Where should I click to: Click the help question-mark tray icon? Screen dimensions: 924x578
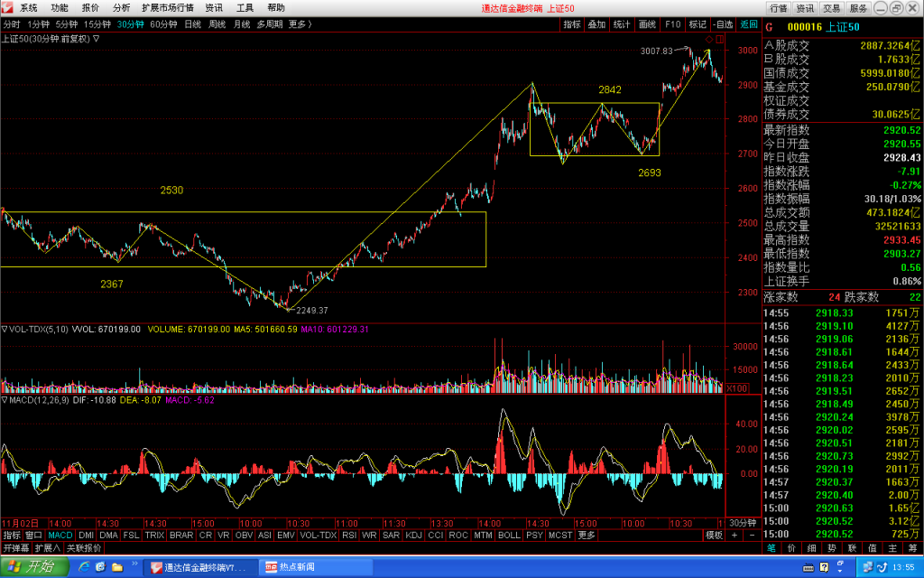[x=824, y=567]
